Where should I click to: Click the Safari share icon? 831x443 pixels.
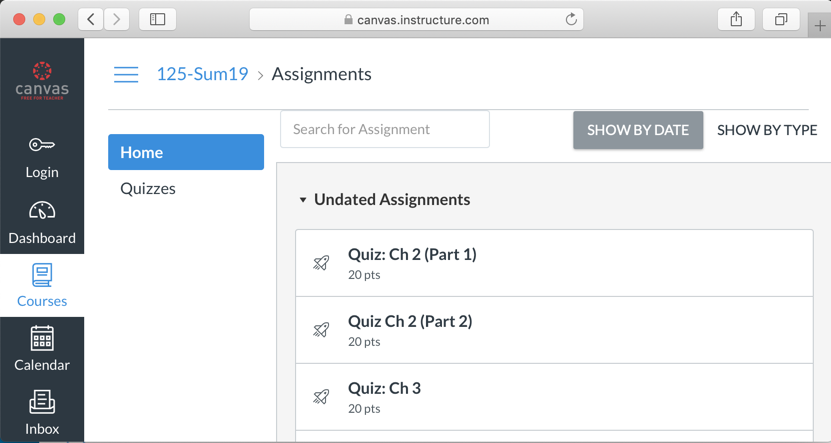(736, 19)
